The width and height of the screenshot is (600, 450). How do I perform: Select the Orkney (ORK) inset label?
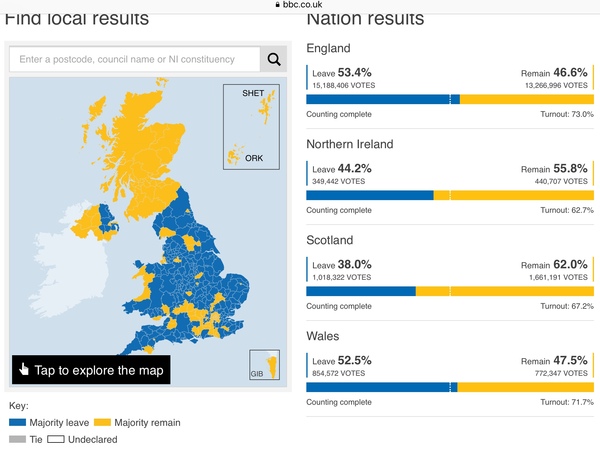(x=253, y=157)
